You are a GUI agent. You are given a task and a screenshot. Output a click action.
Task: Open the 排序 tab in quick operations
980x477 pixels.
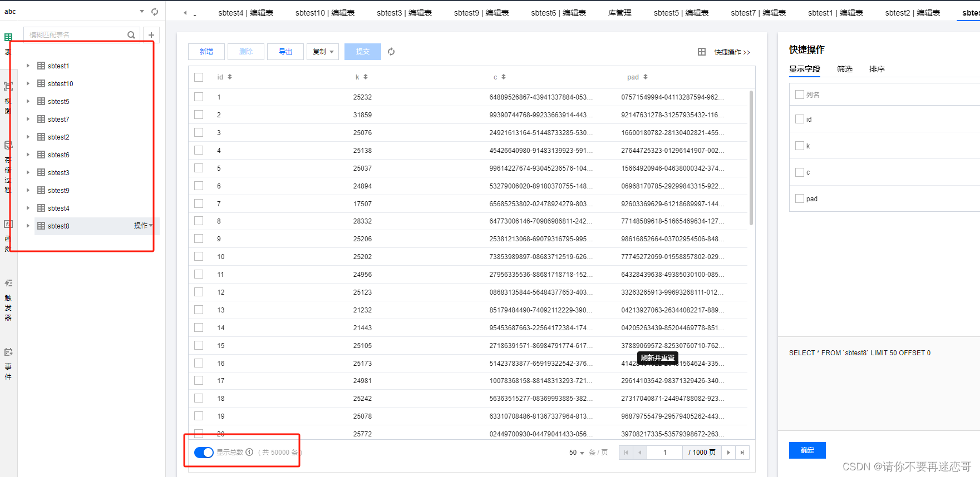(x=877, y=69)
